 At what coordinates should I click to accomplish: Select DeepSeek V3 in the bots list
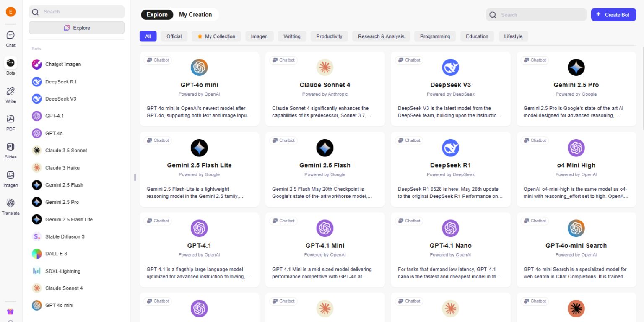pyautogui.click(x=77, y=99)
